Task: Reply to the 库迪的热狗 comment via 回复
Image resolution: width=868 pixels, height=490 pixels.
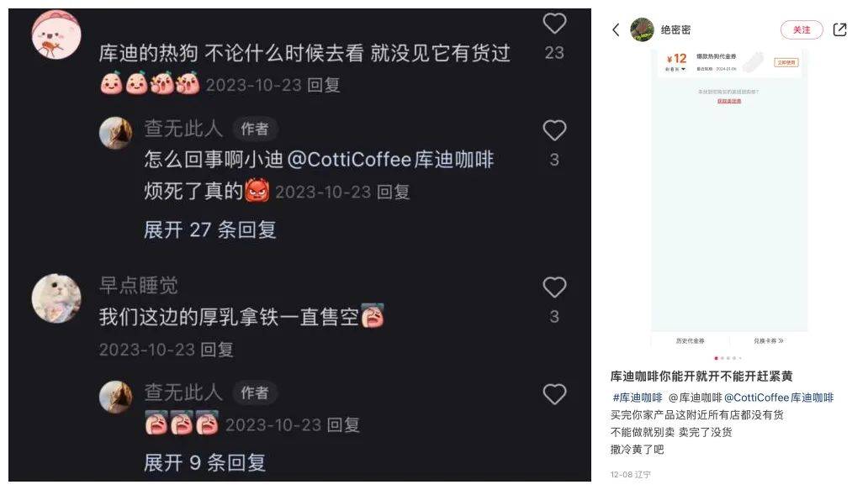Action: [323, 85]
